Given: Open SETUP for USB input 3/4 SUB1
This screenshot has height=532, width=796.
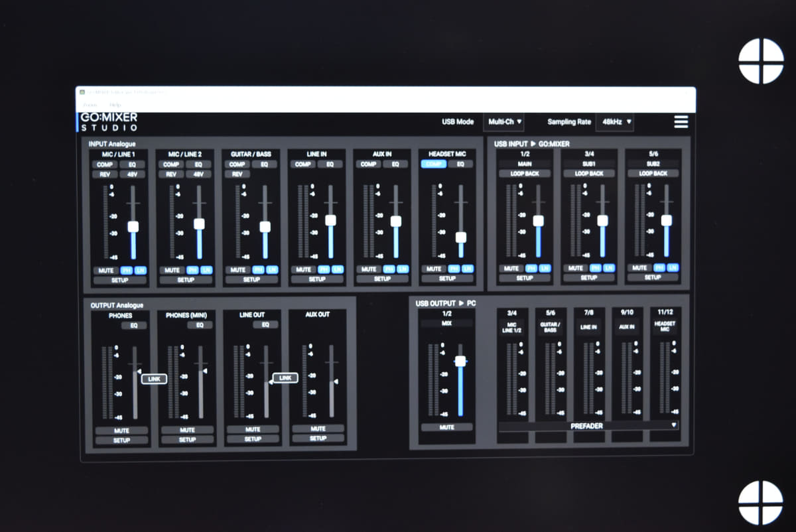Looking at the screenshot, I should (589, 278).
